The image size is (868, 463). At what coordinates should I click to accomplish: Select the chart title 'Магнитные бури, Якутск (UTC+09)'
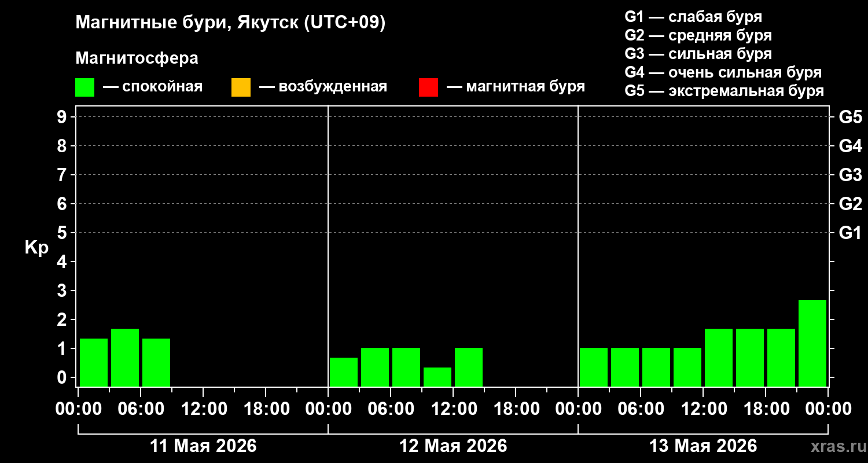[230, 24]
